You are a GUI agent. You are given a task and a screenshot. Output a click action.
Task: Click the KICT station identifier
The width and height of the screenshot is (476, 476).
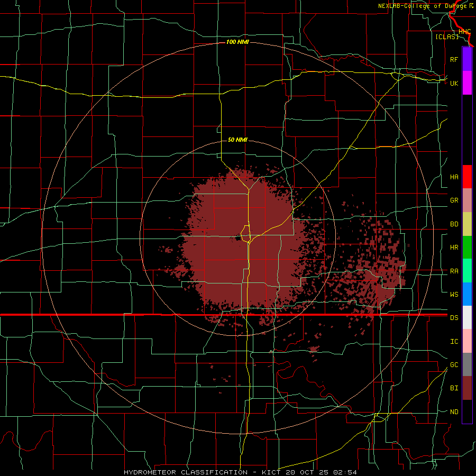[271, 472]
